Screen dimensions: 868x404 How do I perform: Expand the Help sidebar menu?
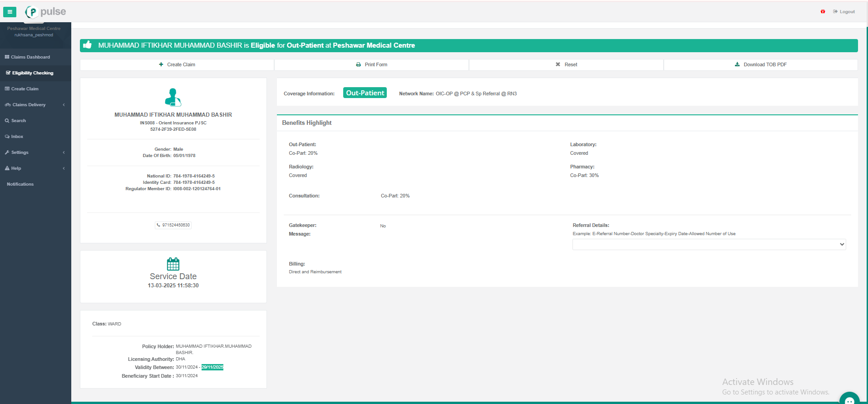[x=35, y=168]
